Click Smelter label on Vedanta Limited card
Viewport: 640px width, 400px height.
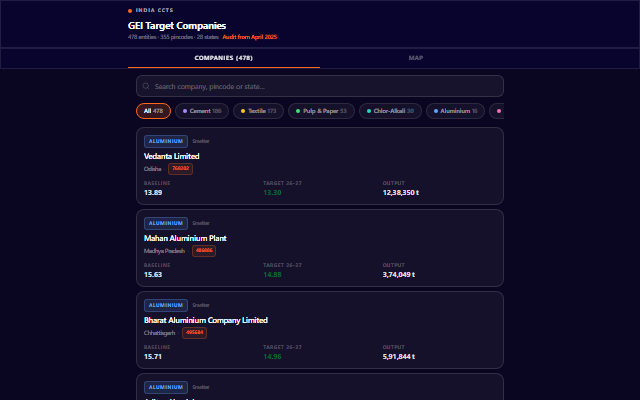pos(201,141)
